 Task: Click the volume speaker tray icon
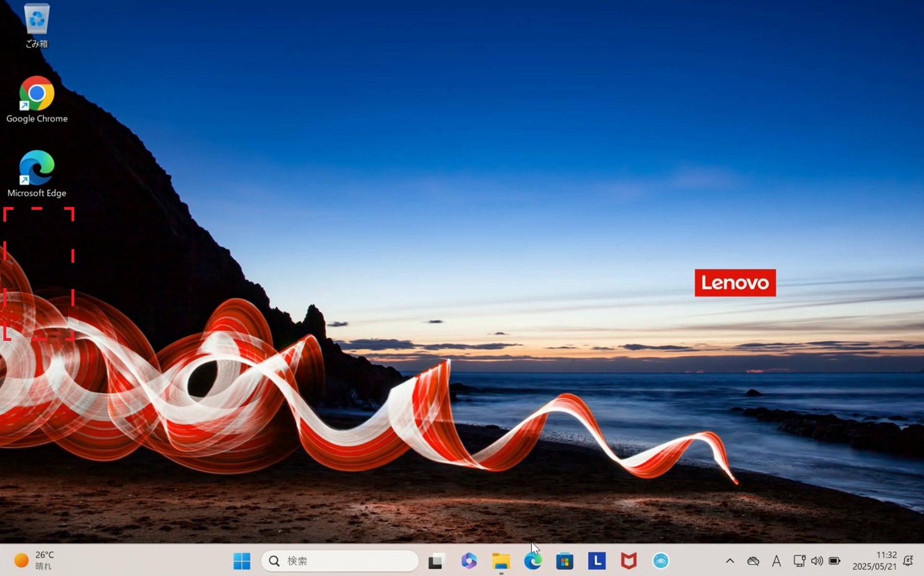pyautogui.click(x=817, y=561)
